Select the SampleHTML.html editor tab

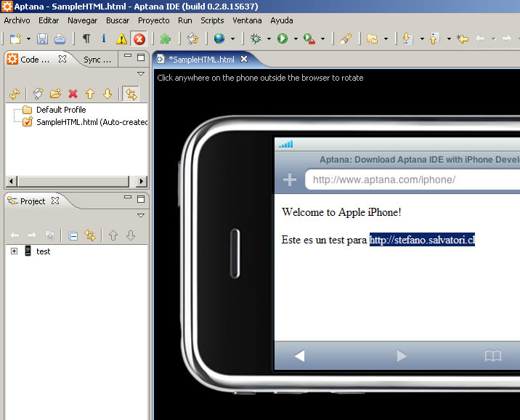coord(201,60)
